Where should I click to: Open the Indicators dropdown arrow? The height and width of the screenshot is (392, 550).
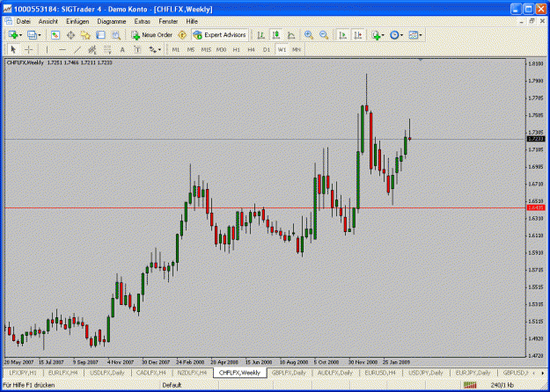pos(383,35)
